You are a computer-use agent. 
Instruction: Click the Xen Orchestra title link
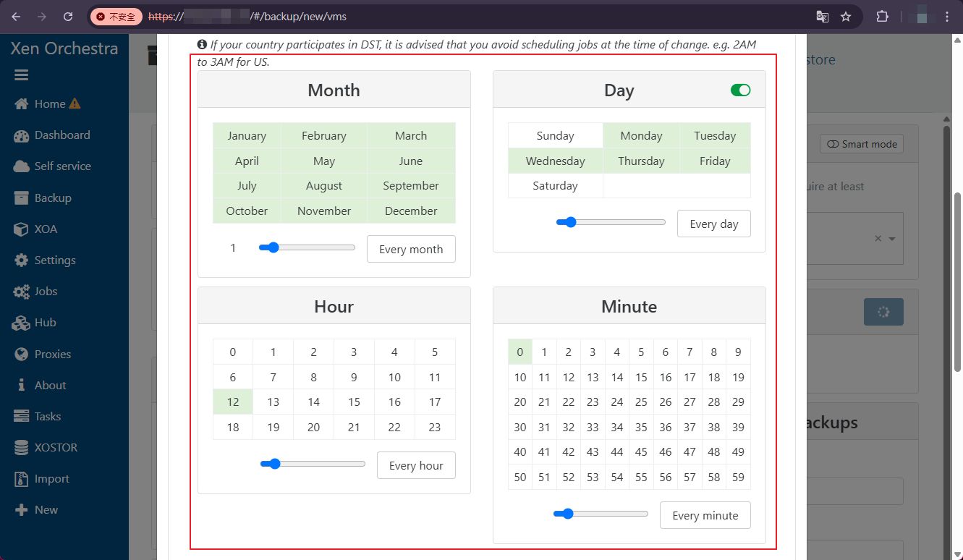tap(64, 48)
